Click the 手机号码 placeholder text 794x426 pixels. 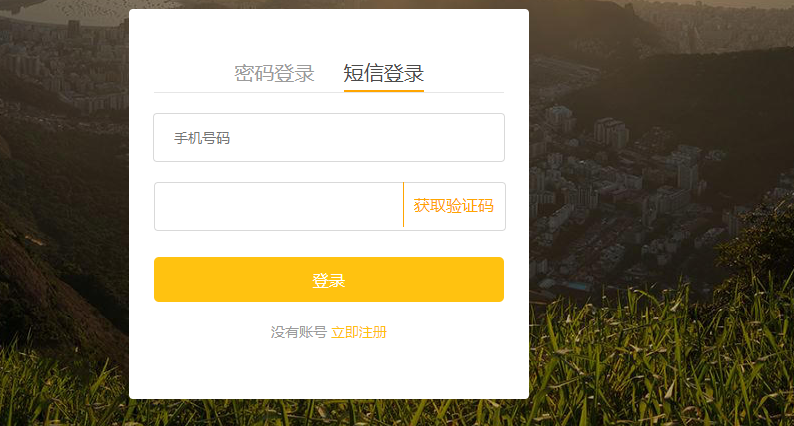click(202, 138)
